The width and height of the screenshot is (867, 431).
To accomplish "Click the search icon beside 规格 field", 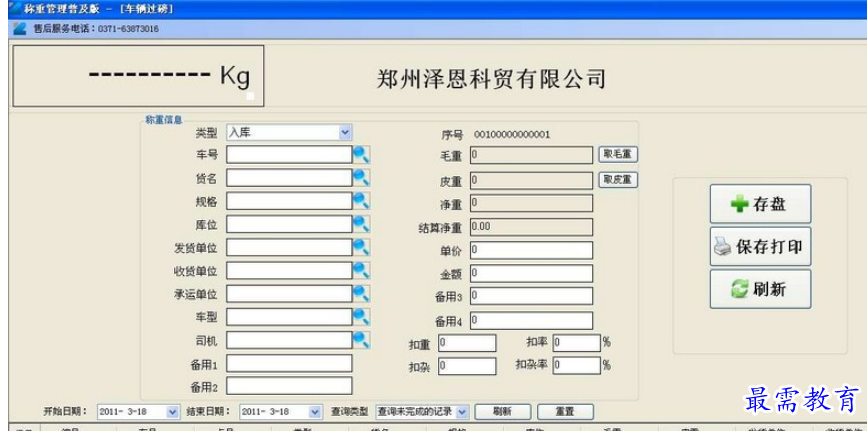I will pos(362,201).
